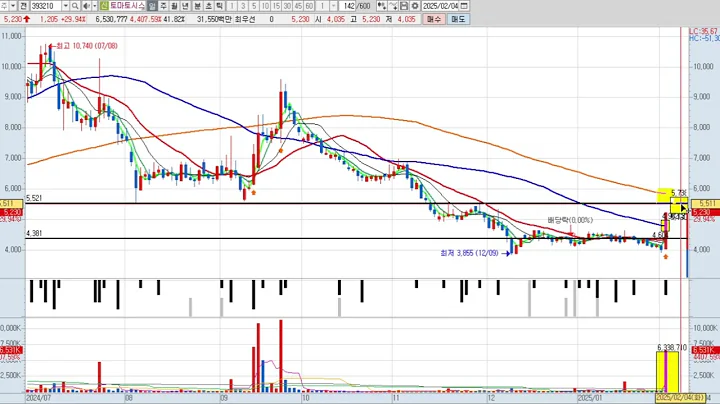The height and width of the screenshot is (404, 720).
Task: Choose the 5 interval button
Action: [254, 6]
